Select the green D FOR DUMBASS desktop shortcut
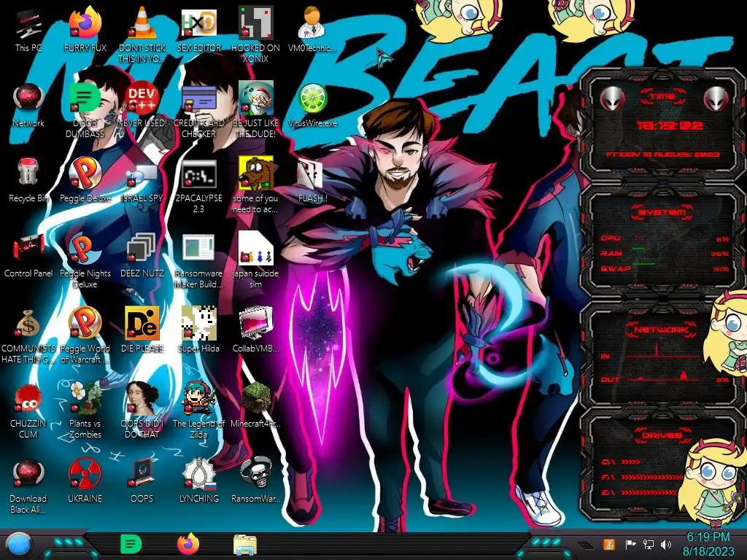 pos(85,111)
